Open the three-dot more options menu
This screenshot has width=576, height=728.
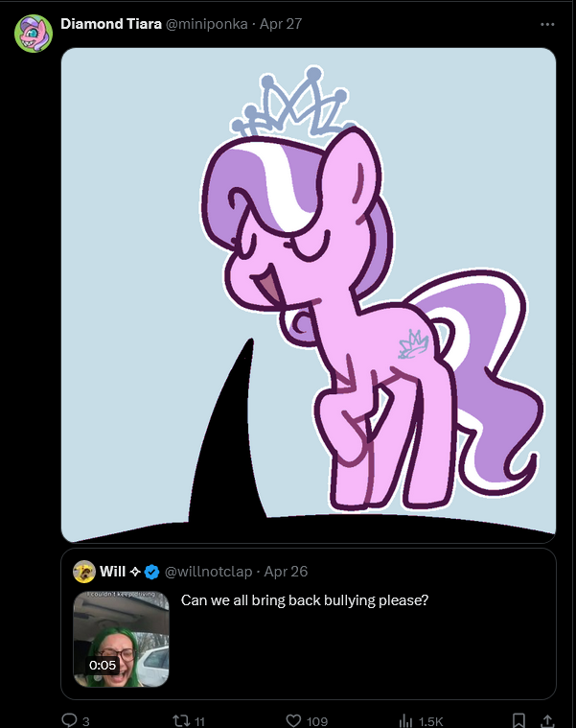(x=547, y=24)
